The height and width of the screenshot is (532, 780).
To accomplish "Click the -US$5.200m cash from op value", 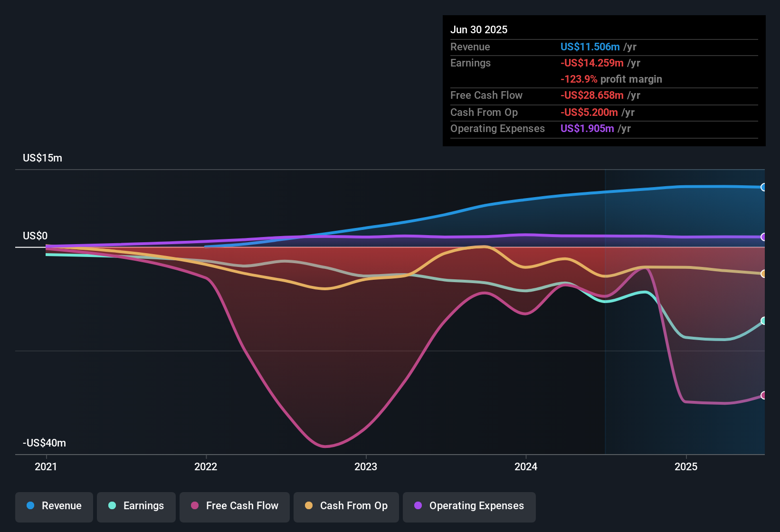I will (x=589, y=112).
